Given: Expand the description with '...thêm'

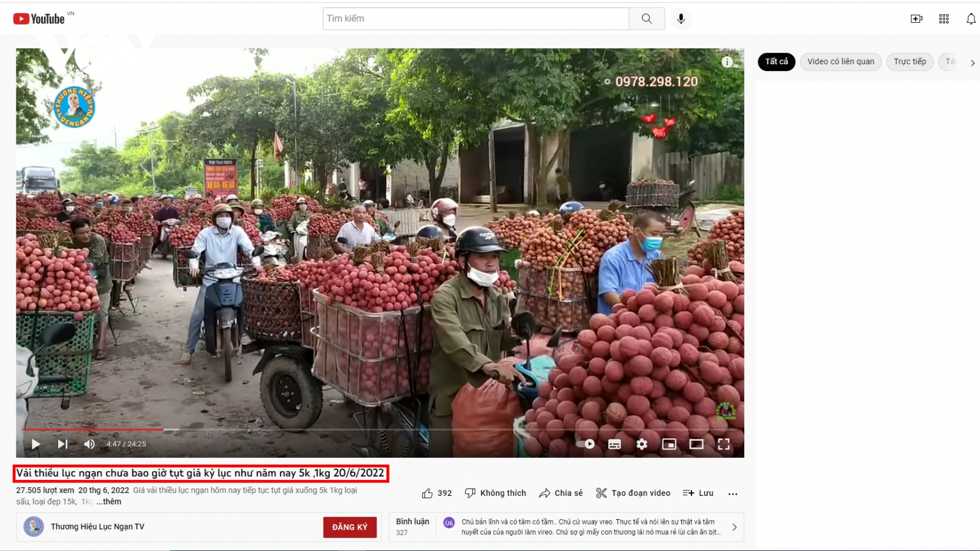Looking at the screenshot, I should [x=109, y=501].
